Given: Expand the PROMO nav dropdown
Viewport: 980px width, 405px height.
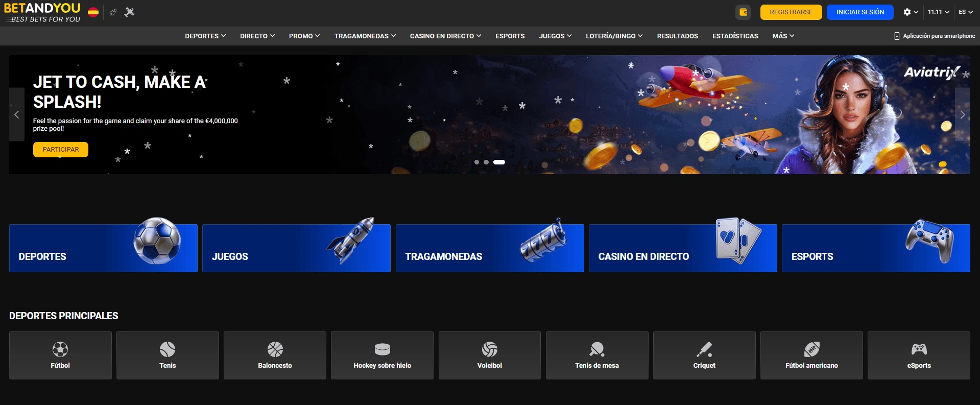Looking at the screenshot, I should click(x=304, y=36).
